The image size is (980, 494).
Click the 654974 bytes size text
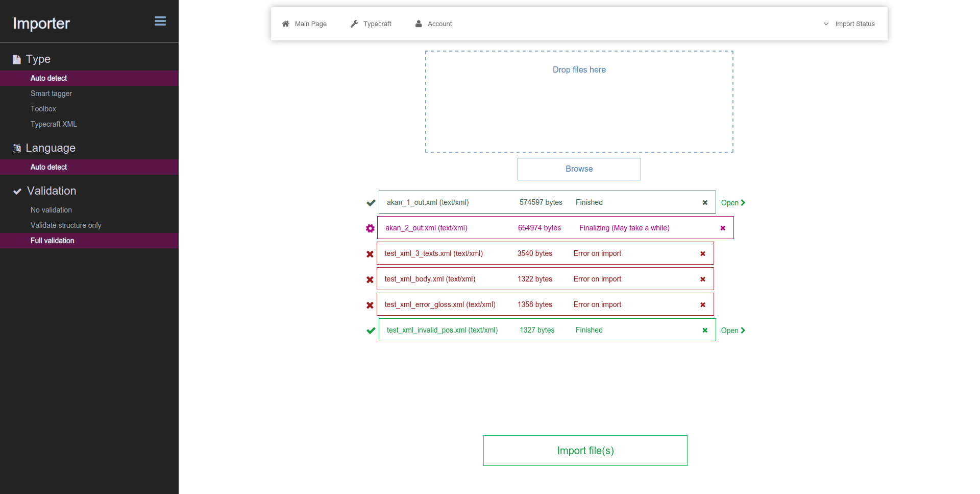(x=540, y=228)
